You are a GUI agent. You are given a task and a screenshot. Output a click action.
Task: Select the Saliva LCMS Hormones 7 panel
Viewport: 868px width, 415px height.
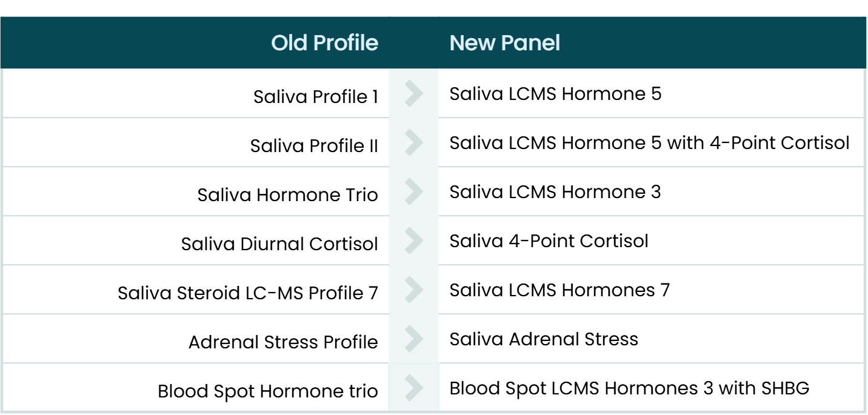pos(559,290)
